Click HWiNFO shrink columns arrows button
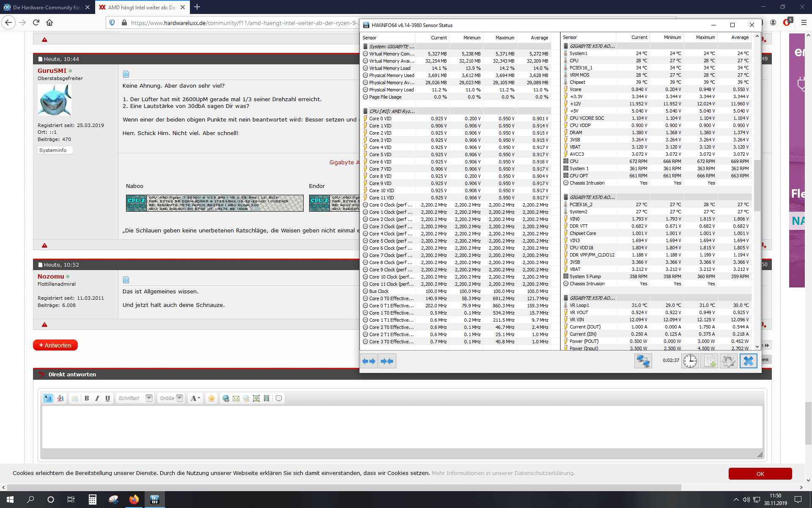The width and height of the screenshot is (812, 508). point(387,361)
